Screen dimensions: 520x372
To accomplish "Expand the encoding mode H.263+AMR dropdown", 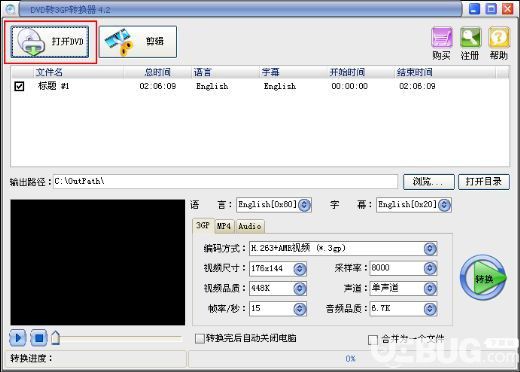I will (x=430, y=249).
